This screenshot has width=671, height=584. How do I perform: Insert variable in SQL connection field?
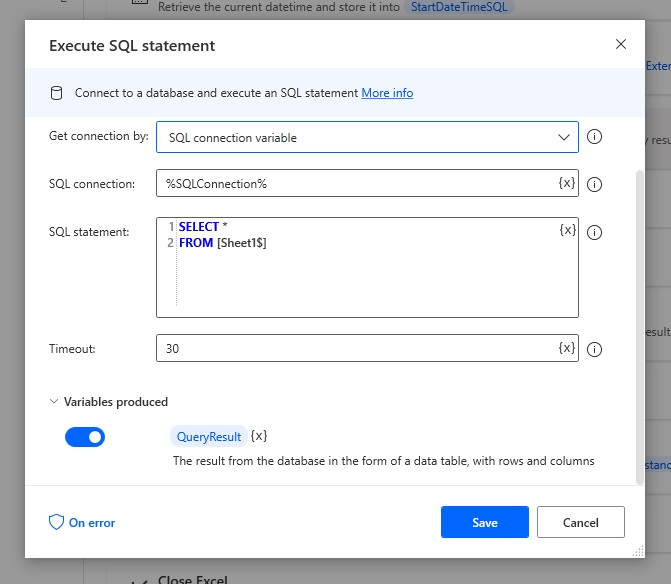click(x=567, y=183)
